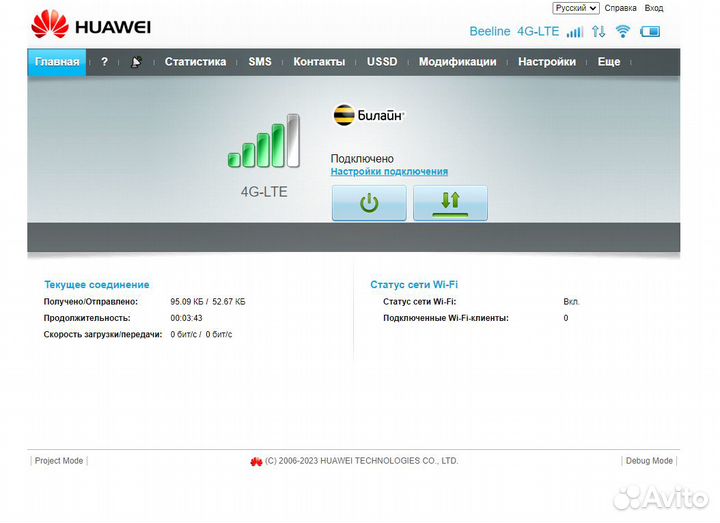
Task: Open the Контакты menu
Action: [319, 62]
